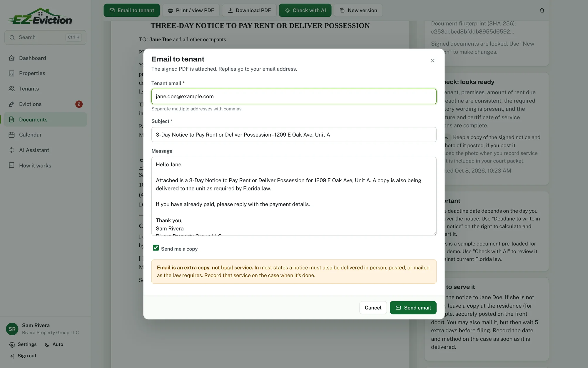Image resolution: width=588 pixels, height=368 pixels.
Task: Open Dashboard via its house icon
Action: click(11, 58)
